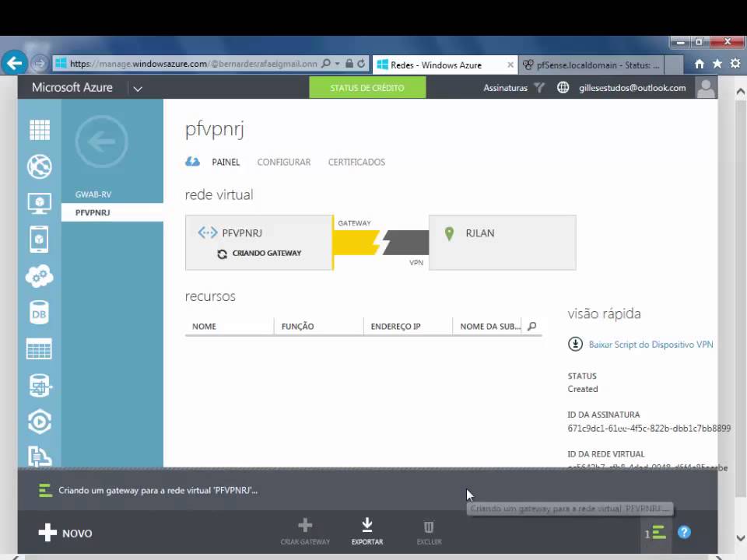Viewport: 747px width, 560px height.
Task: Switch to the CERTIFICADOS tab
Action: [356, 162]
